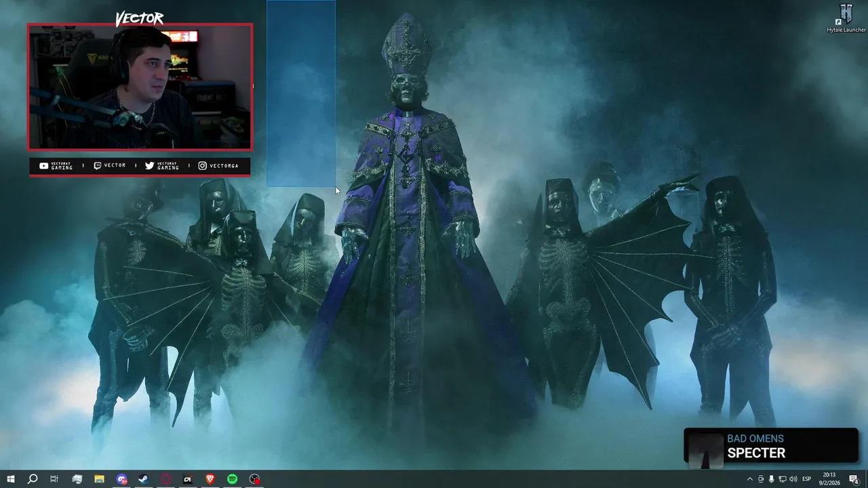Open the black-and-white app icon beside Brave

(188, 479)
